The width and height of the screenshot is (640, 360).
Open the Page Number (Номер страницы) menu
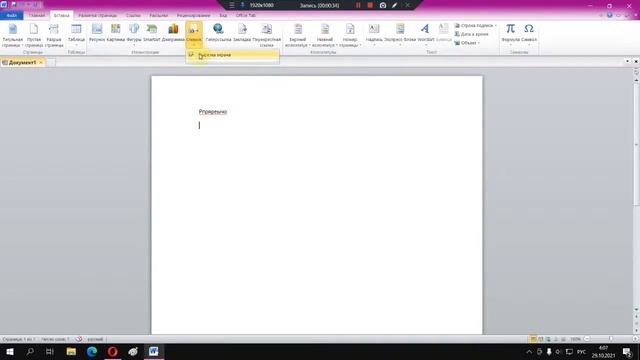pyautogui.click(x=350, y=36)
